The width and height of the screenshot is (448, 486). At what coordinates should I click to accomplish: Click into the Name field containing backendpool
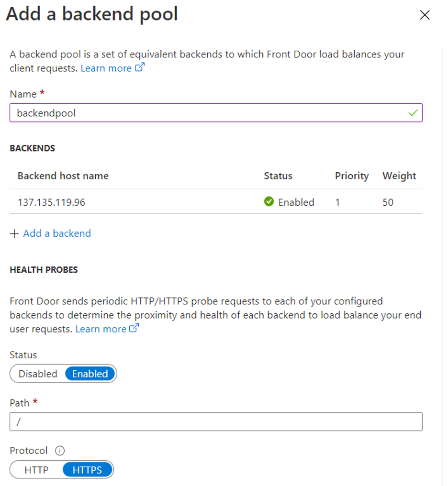click(x=216, y=113)
